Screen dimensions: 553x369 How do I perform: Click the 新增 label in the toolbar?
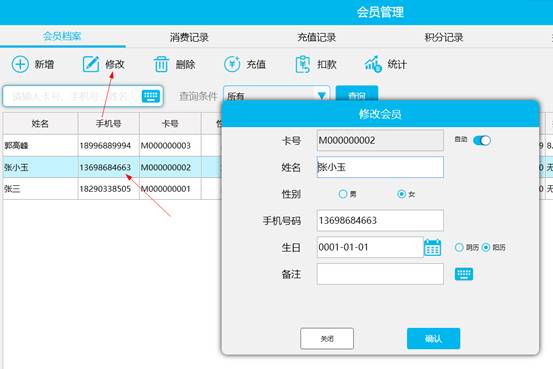click(44, 64)
